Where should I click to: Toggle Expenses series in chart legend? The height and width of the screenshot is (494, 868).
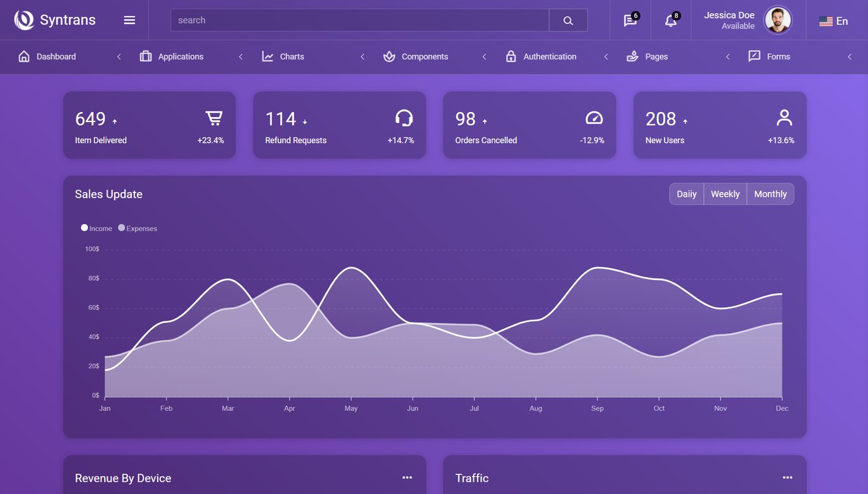click(x=137, y=228)
